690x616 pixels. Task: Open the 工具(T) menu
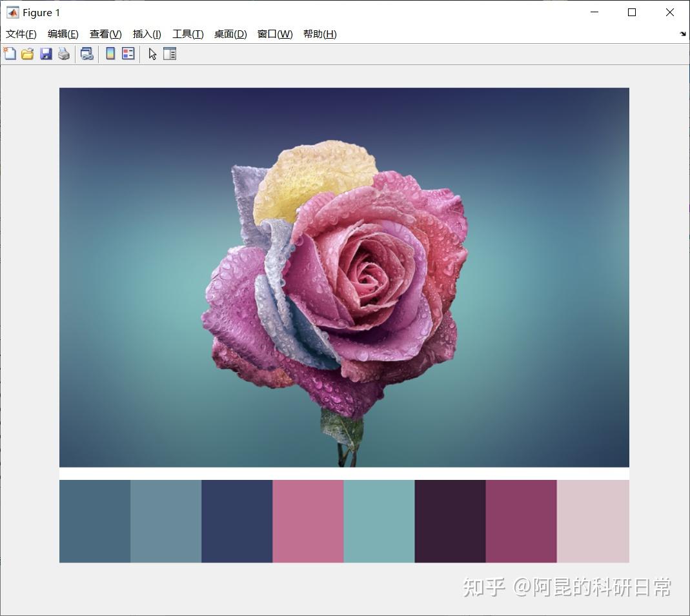click(x=187, y=34)
